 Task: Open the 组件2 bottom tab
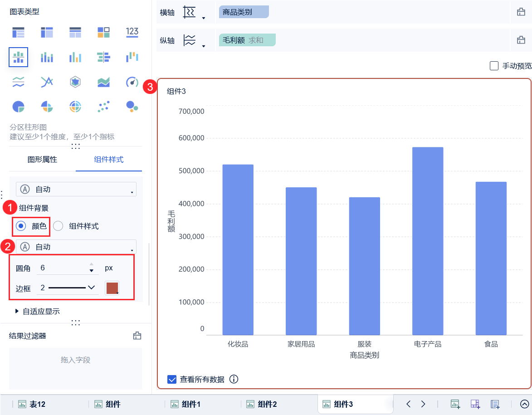click(261, 404)
